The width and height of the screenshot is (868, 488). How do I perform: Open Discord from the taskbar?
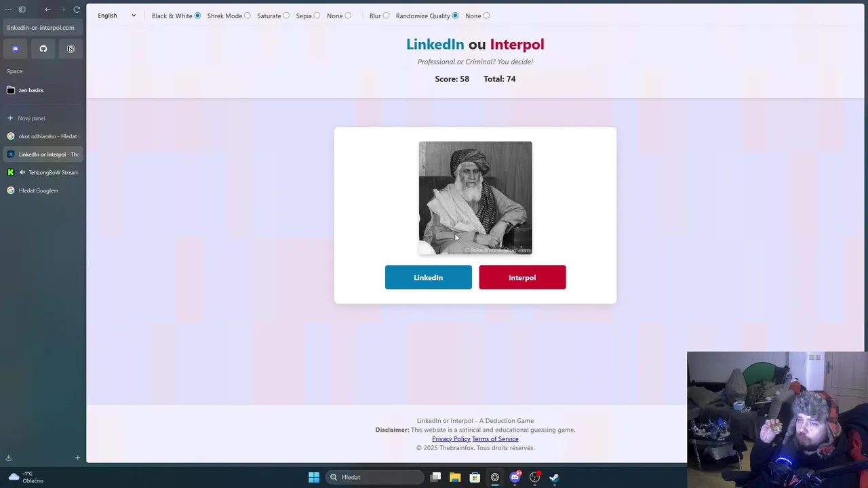point(515,477)
